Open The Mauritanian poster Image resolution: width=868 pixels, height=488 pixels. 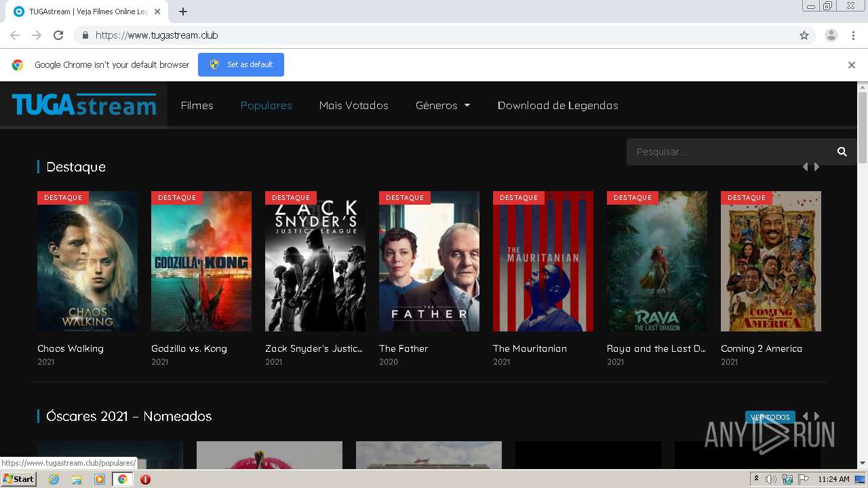(x=543, y=261)
